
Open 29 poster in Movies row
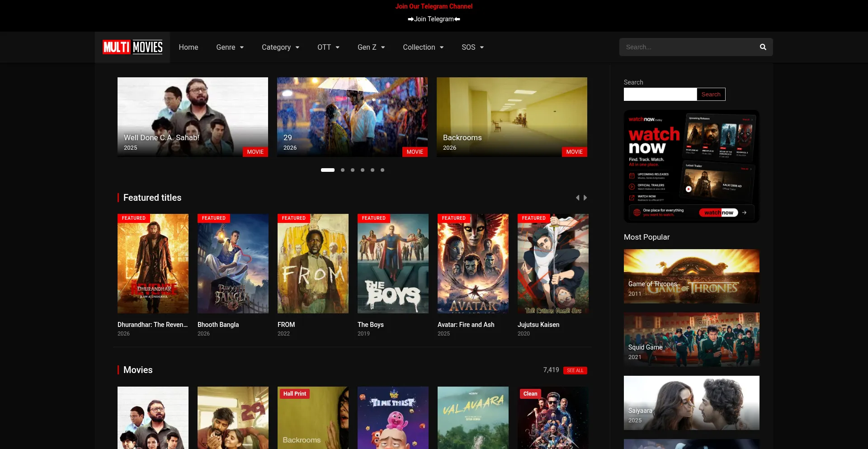coord(233,418)
